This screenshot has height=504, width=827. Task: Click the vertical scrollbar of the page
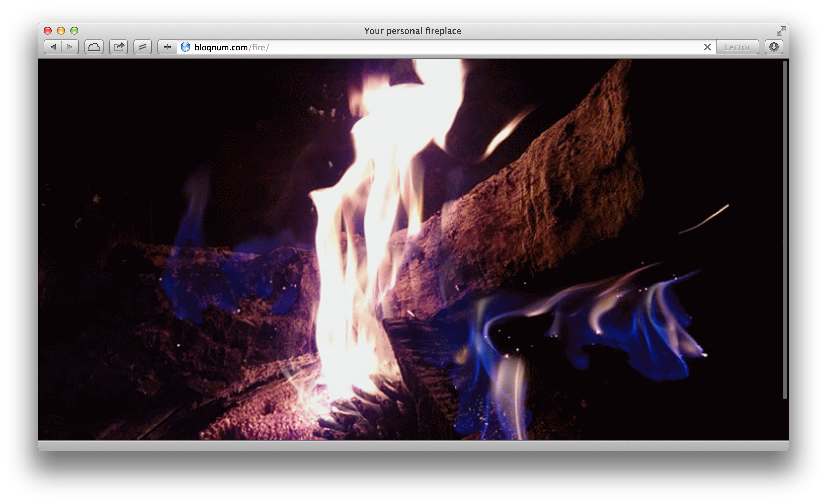(785, 230)
